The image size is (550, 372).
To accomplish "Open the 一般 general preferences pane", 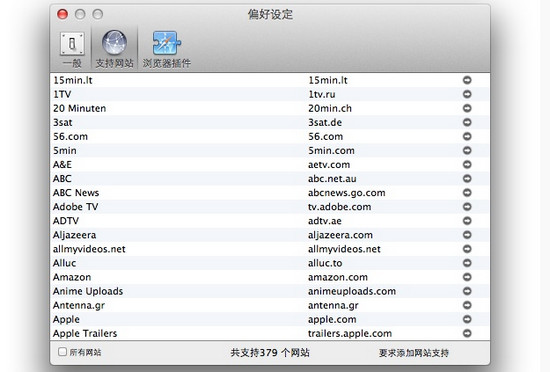I will click(x=72, y=49).
